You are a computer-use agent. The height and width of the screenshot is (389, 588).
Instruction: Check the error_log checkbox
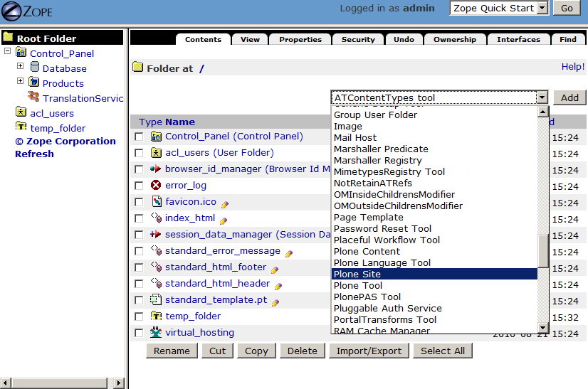point(139,186)
